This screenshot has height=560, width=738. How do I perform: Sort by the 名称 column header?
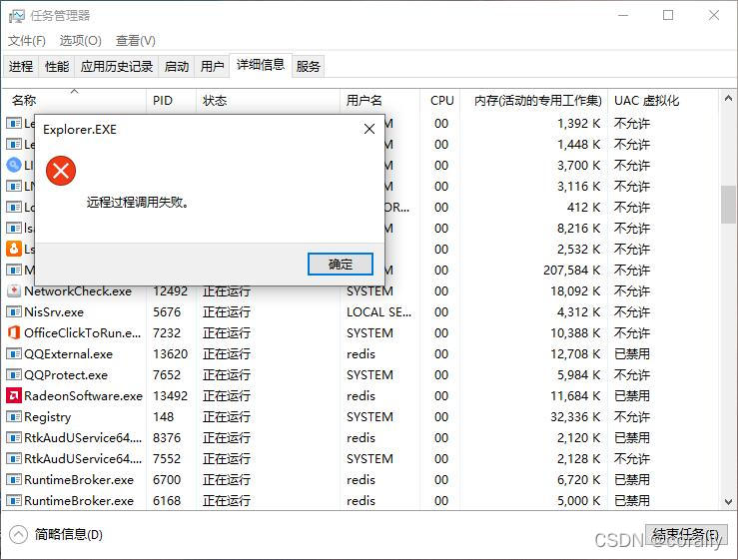point(75,100)
